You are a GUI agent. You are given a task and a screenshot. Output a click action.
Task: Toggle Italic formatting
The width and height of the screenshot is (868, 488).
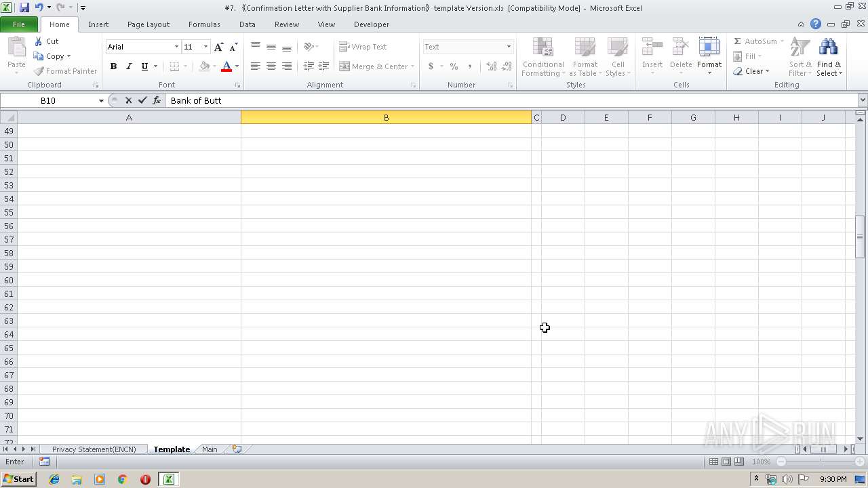tap(129, 66)
